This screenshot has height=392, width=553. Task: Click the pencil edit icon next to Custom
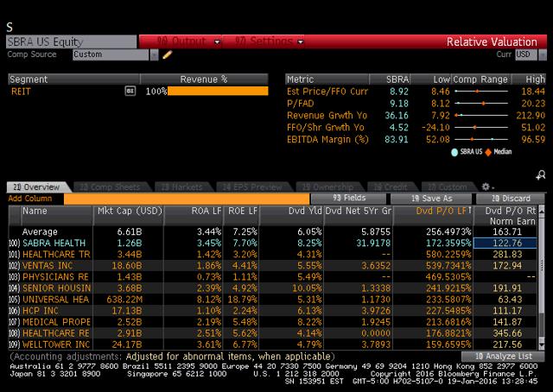pyautogui.click(x=167, y=54)
